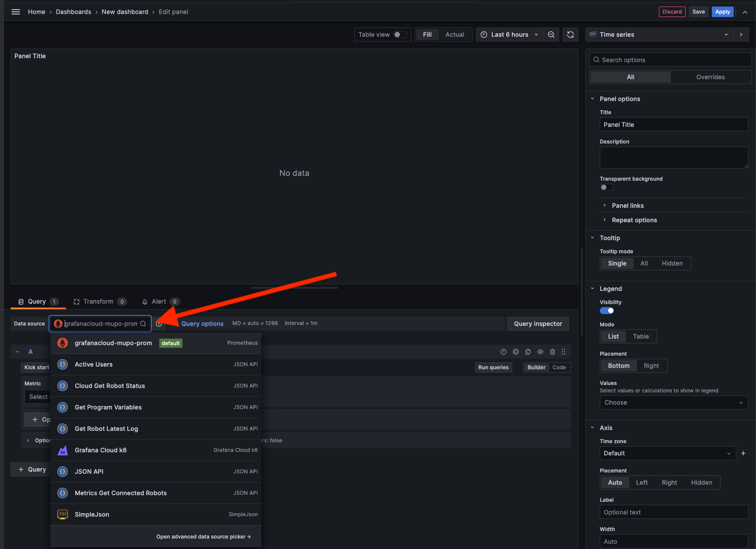Click the drag handle of query A

[563, 352]
